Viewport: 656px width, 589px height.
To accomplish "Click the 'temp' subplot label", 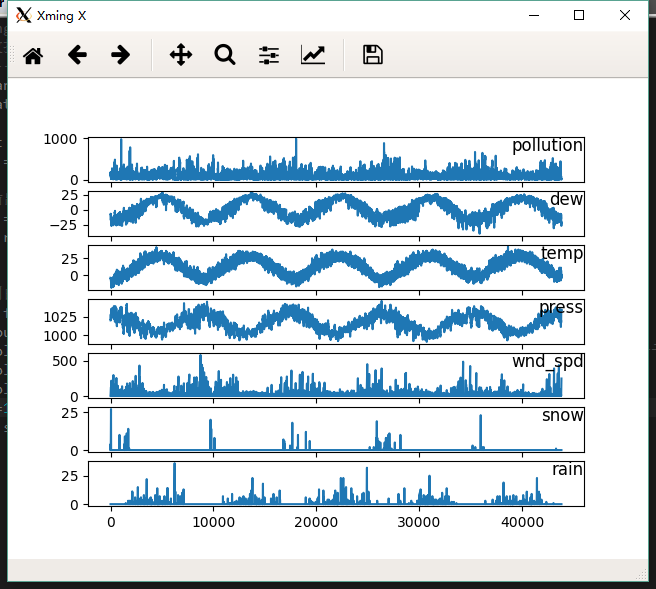I will (x=562, y=253).
